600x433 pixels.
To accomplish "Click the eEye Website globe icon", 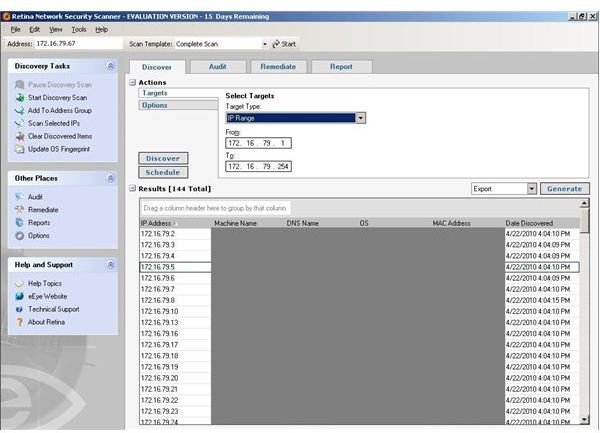I will point(20,296).
